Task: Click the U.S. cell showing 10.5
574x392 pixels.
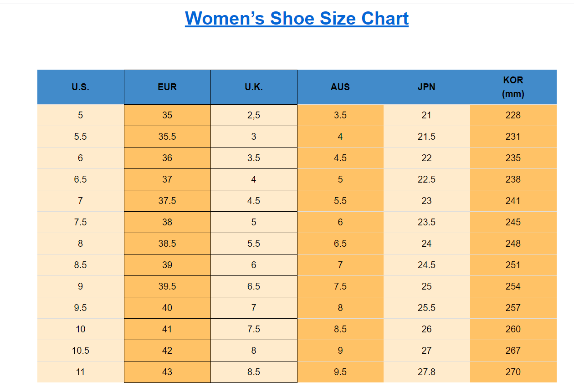Action: [x=81, y=351]
